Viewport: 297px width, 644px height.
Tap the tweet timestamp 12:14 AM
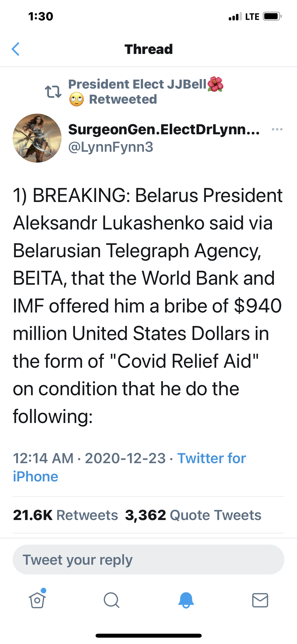pyautogui.click(x=43, y=458)
